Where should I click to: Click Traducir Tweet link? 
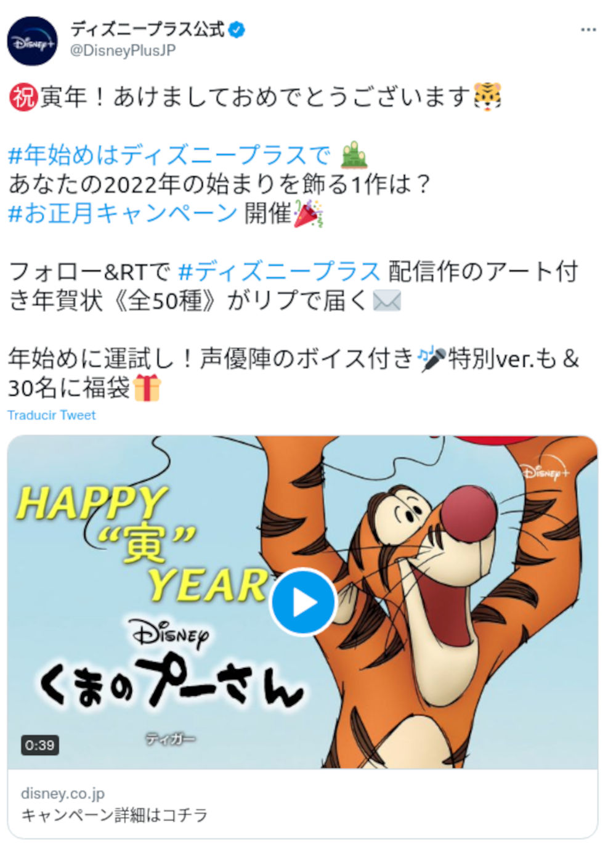click(x=52, y=415)
